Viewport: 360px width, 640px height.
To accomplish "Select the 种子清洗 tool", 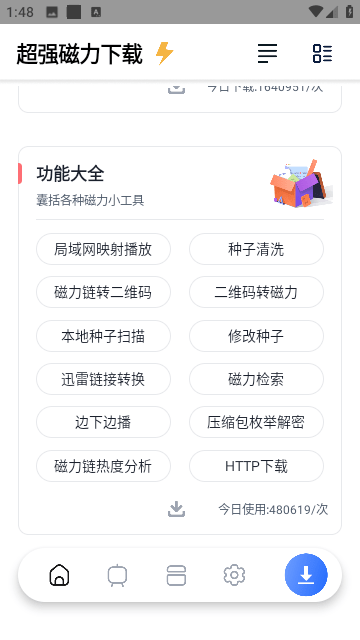I will 256,249.
